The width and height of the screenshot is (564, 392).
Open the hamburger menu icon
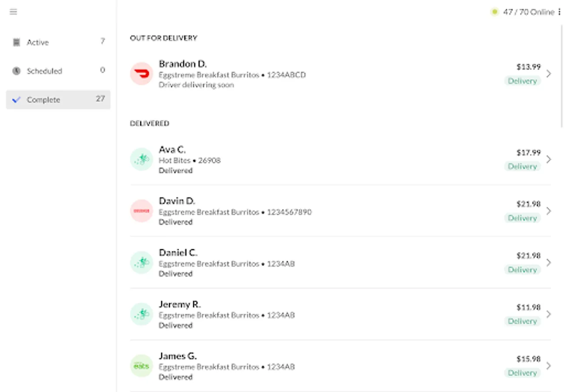point(14,12)
